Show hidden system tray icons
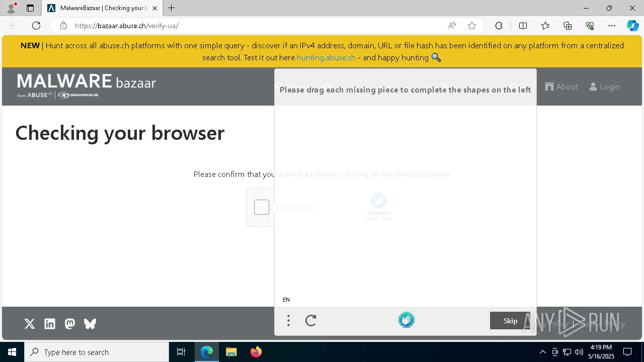Image resolution: width=644 pixels, height=362 pixels. point(542,352)
